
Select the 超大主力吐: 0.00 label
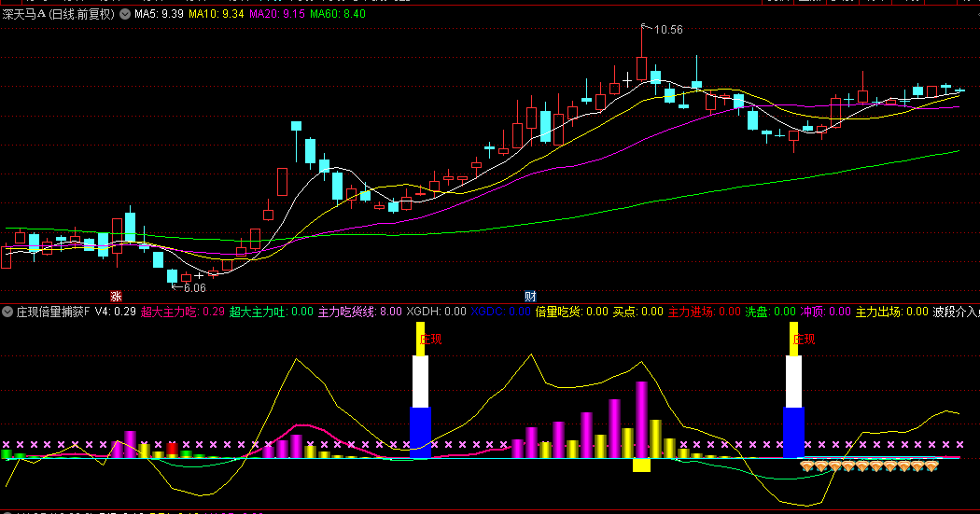click(x=272, y=312)
